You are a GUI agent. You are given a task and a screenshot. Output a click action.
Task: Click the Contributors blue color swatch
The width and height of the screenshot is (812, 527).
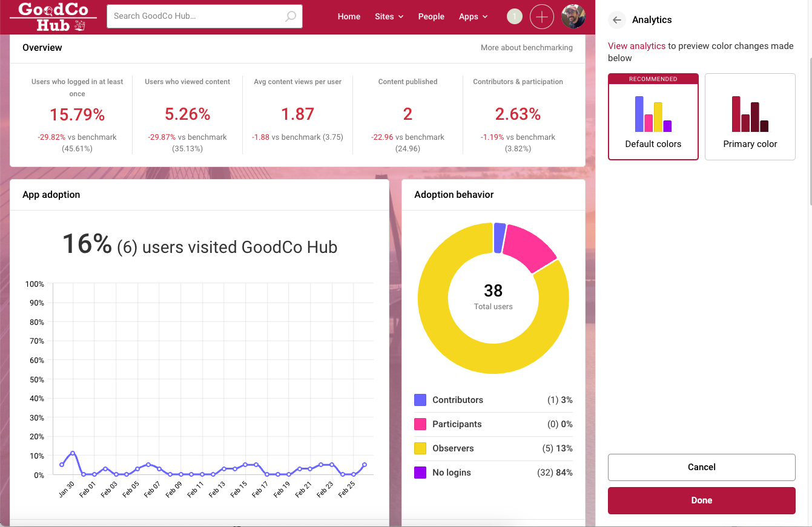click(x=420, y=399)
